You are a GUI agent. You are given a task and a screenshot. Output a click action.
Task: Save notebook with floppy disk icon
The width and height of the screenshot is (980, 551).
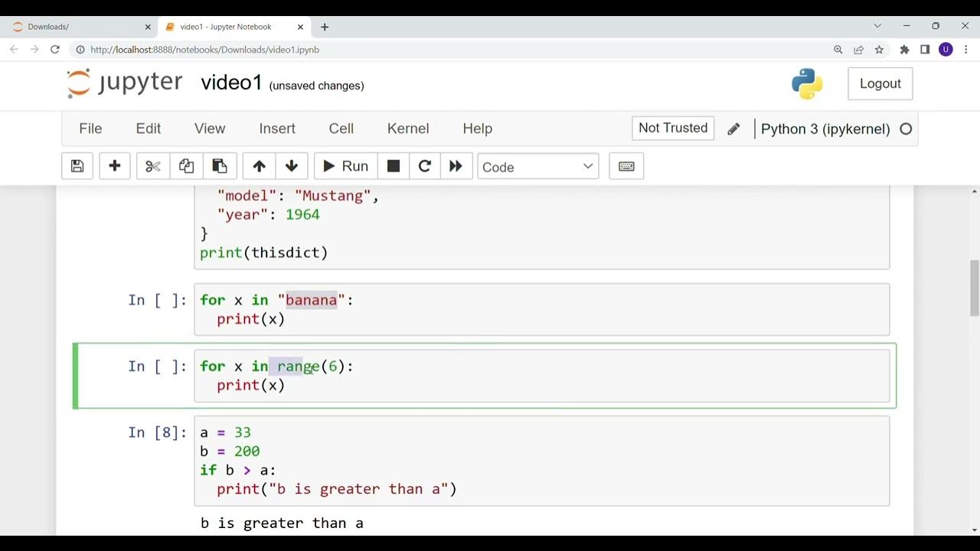point(77,166)
